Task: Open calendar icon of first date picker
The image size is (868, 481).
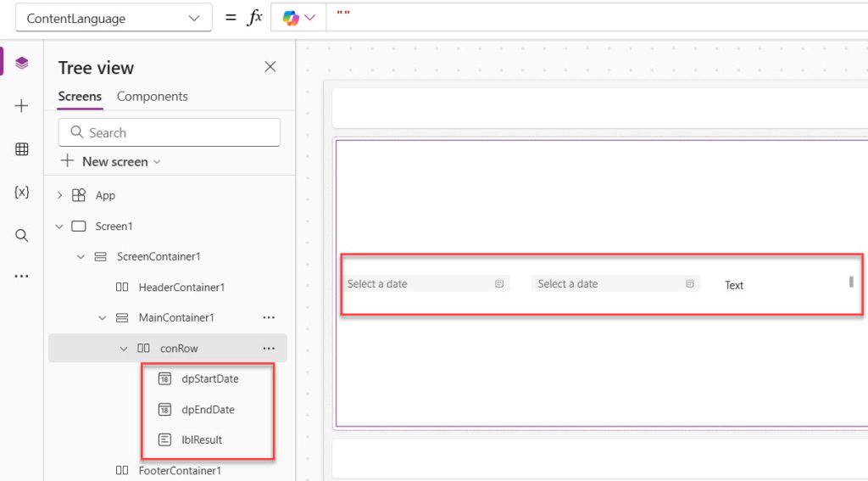Action: 499,283
